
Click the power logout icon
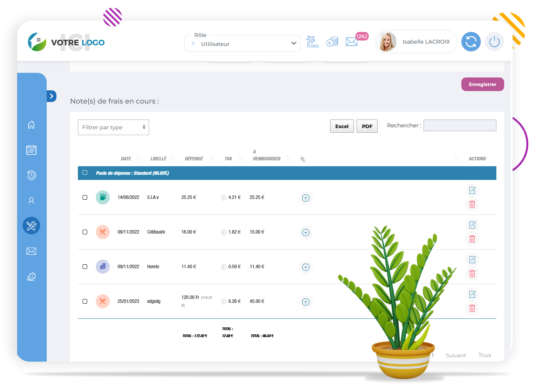tap(494, 42)
